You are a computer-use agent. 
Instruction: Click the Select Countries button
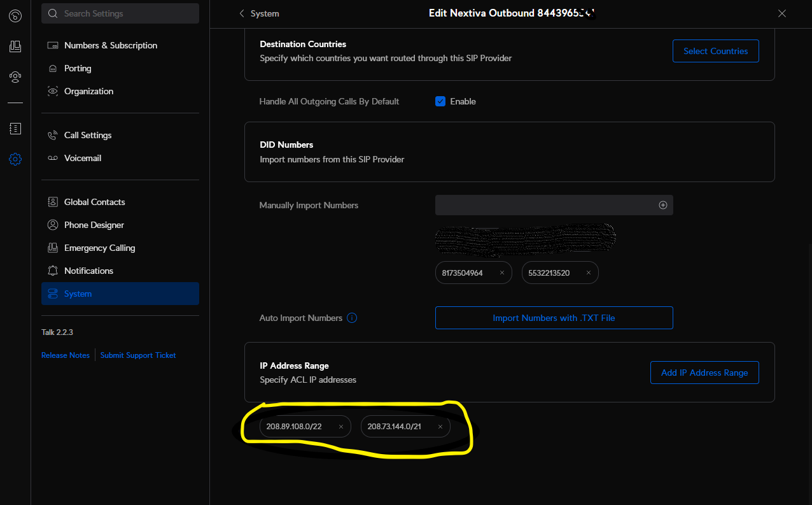coord(715,51)
